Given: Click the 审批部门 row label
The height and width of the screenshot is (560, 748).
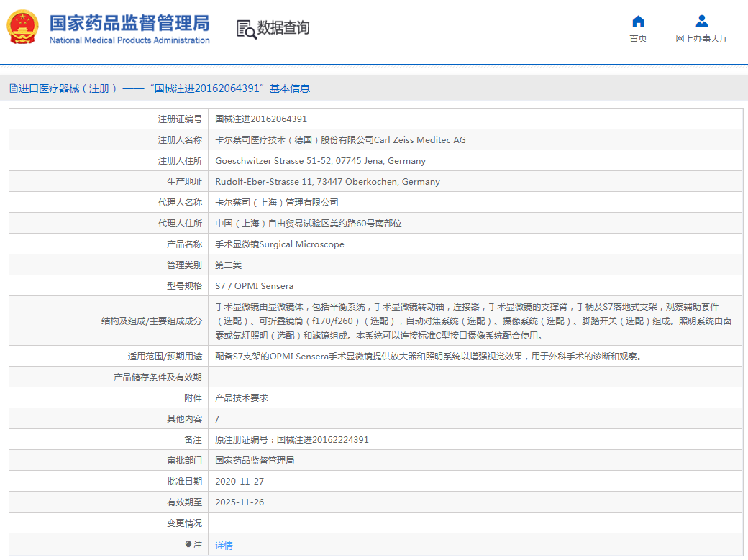Looking at the screenshot, I should 184,461.
